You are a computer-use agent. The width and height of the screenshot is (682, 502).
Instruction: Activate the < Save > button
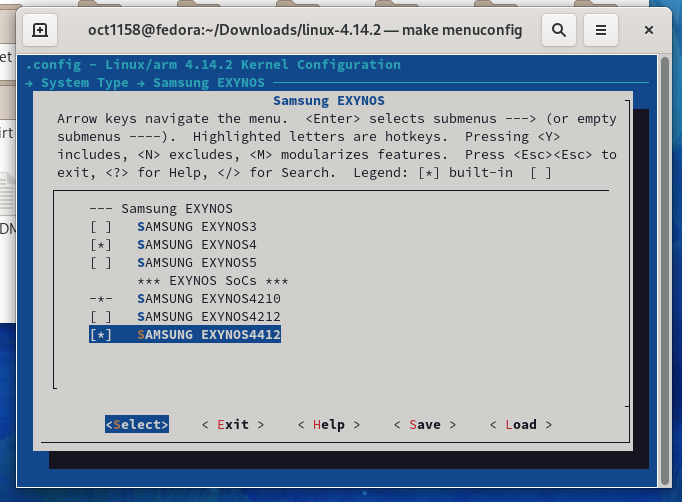[425, 425]
